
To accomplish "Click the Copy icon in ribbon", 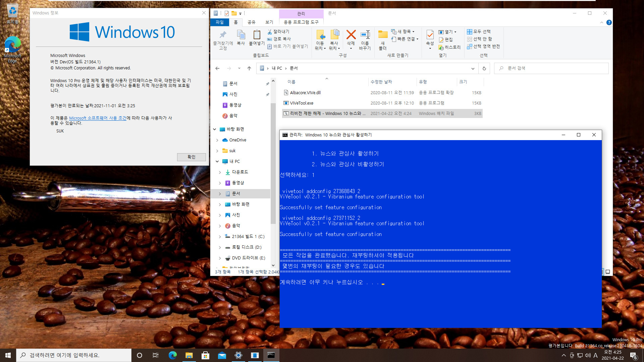I will pos(241,35).
